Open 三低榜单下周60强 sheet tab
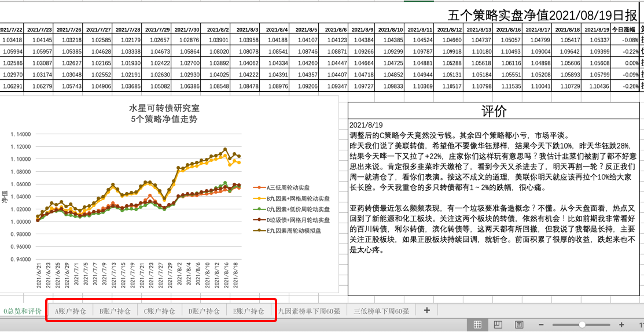This screenshot has width=644, height=332. [381, 311]
